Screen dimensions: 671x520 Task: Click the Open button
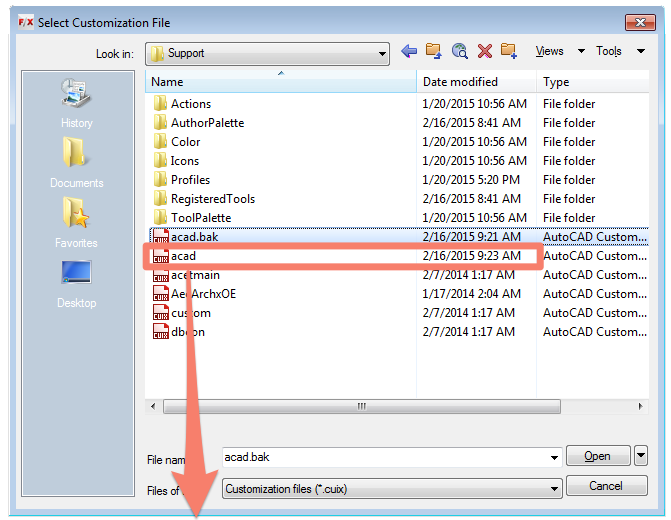598,456
